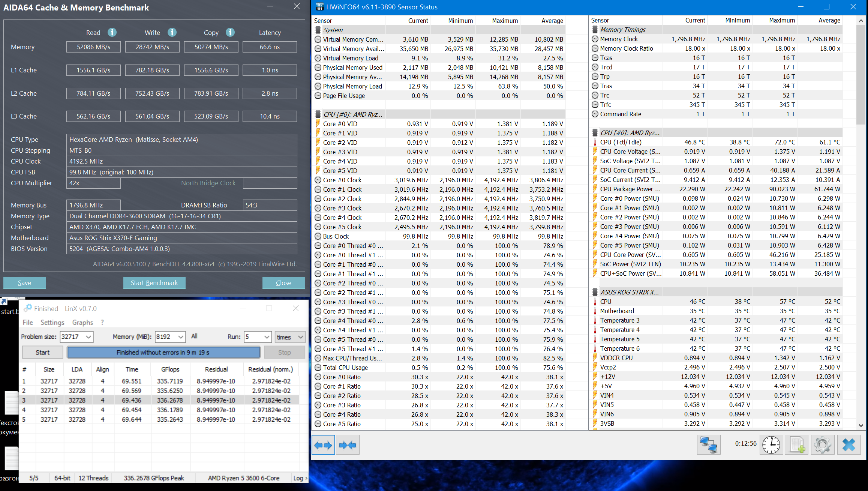Click HWiNFO network remote monitors icon

708,445
